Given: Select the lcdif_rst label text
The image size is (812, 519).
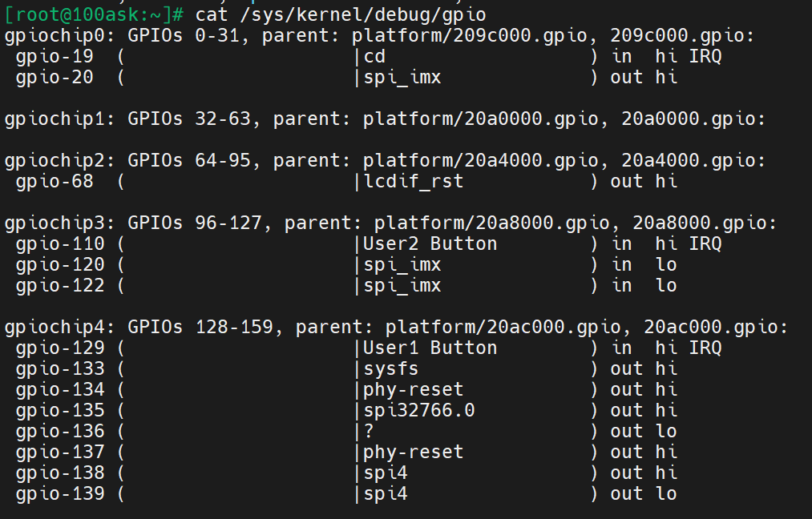Looking at the screenshot, I should pyautogui.click(x=413, y=181).
